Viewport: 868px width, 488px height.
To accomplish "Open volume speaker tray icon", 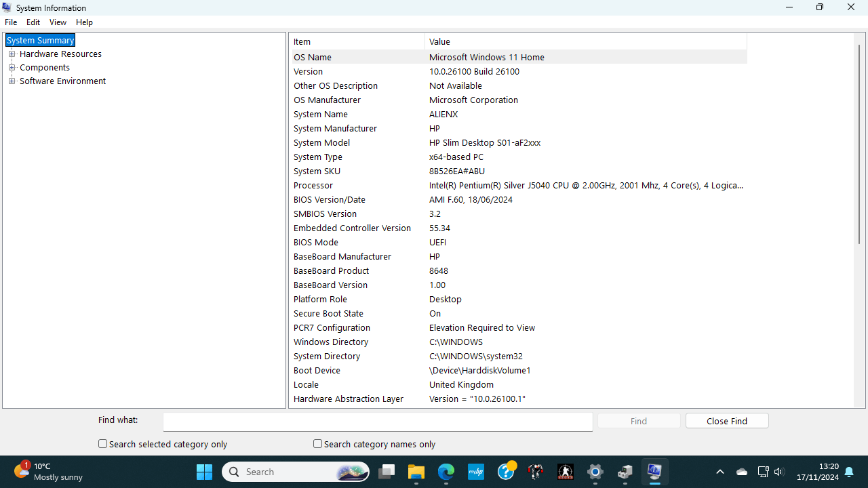I will click(778, 472).
